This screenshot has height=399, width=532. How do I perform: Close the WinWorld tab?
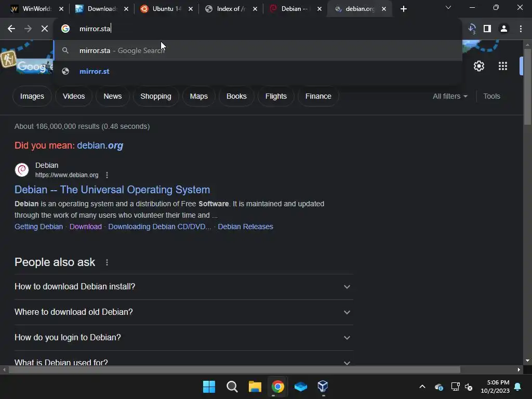point(61,9)
